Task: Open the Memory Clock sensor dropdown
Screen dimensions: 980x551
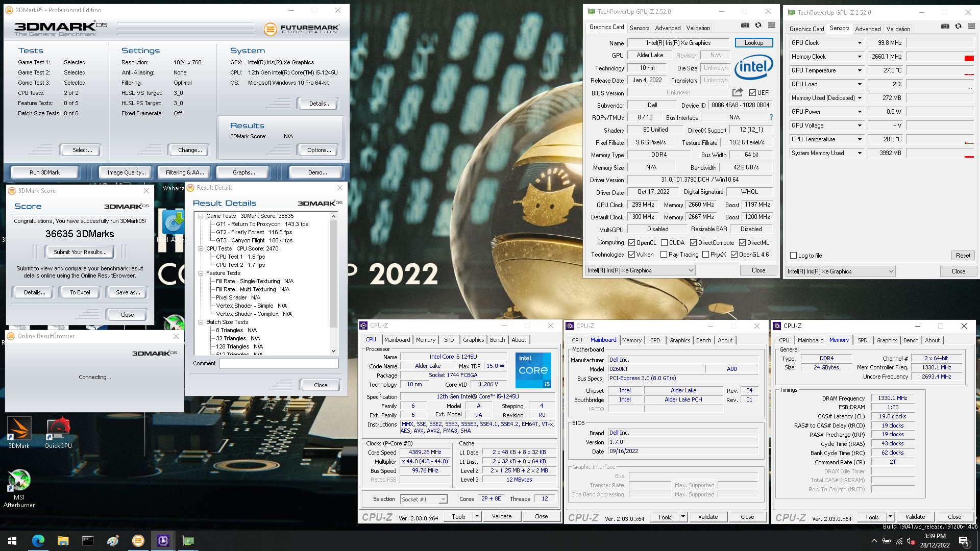Action: pyautogui.click(x=860, y=57)
